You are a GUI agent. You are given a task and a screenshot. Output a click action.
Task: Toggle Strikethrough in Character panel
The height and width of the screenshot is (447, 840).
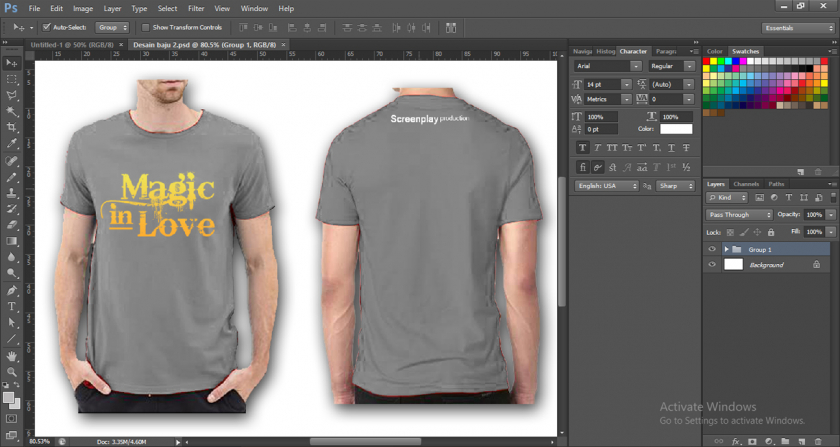click(686, 147)
